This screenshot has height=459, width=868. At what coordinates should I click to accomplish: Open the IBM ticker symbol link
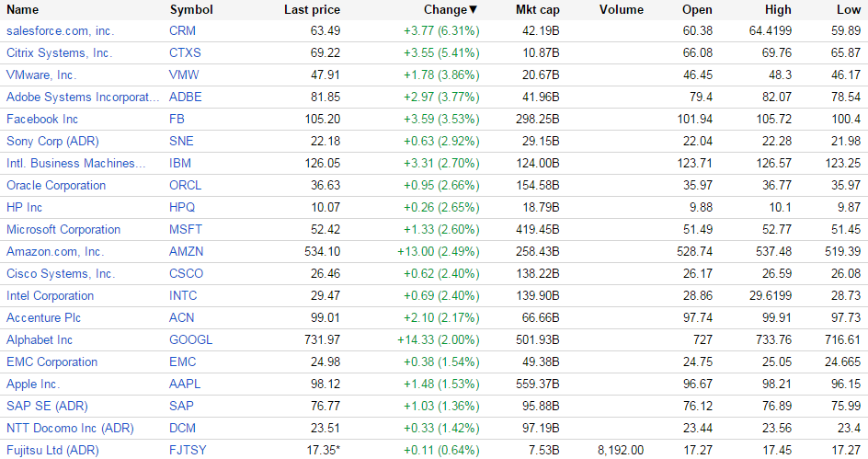point(180,163)
